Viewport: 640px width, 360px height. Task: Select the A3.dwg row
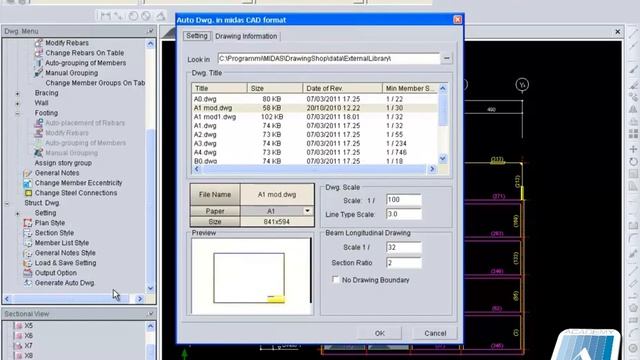(314, 144)
